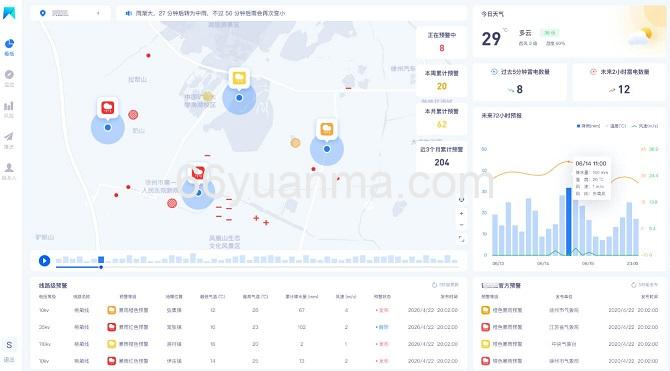This screenshot has height=371, width=670.
Task: Toggle the 温度 temperature series in chart legend
Action: [x=616, y=126]
